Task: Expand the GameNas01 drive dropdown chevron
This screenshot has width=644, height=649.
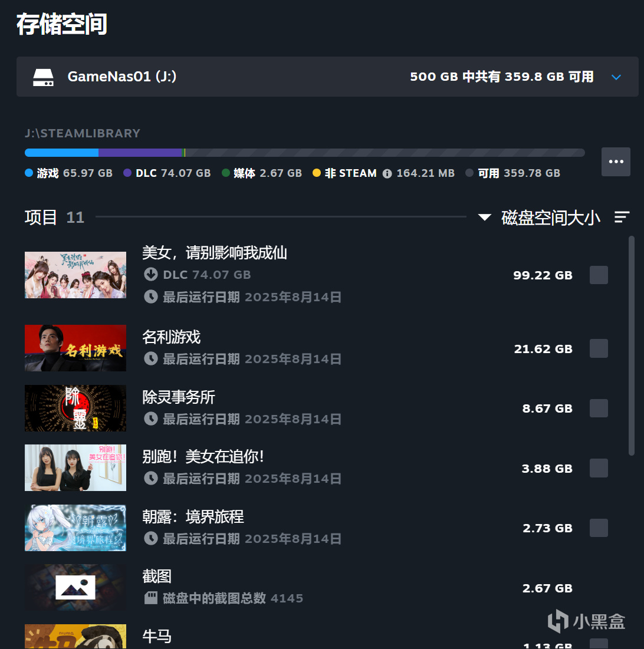Action: tap(616, 77)
